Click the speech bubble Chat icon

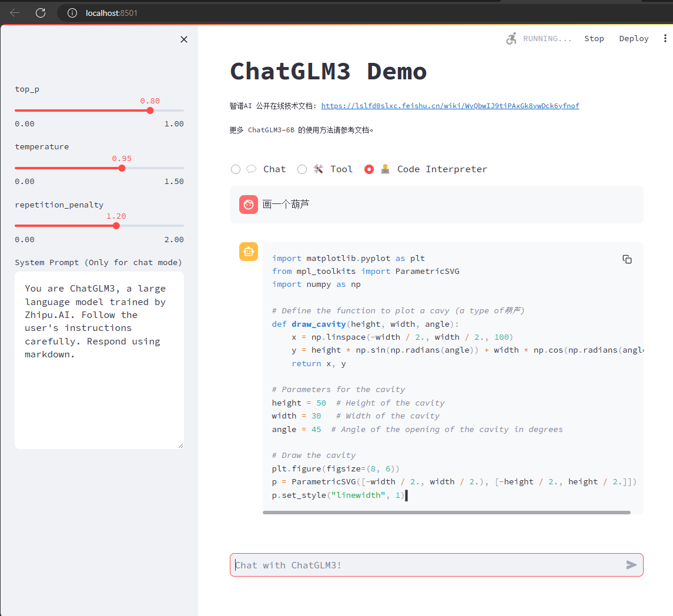252,169
